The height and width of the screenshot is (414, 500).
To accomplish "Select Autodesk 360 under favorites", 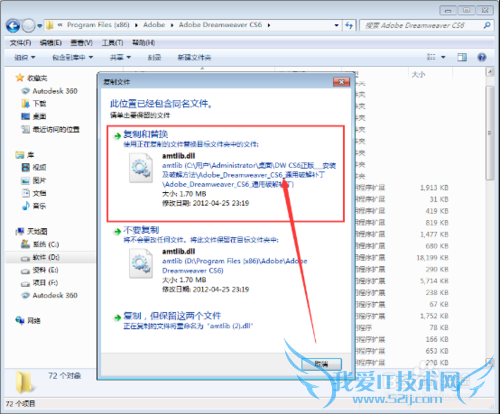I will [x=50, y=91].
